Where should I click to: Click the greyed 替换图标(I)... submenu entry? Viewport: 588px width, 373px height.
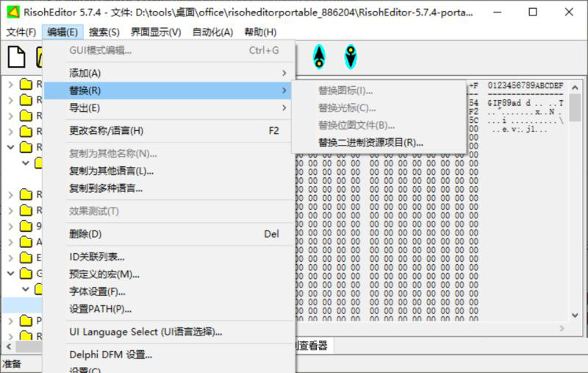click(379, 90)
